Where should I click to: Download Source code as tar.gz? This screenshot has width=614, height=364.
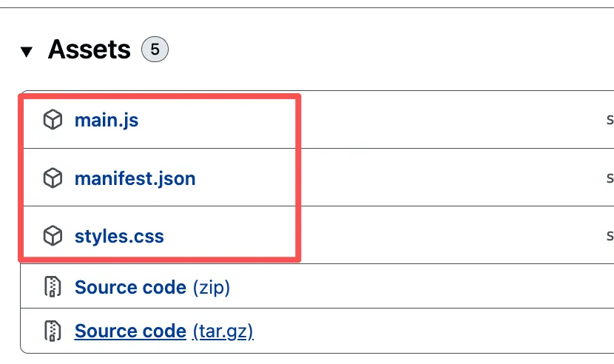[130, 330]
